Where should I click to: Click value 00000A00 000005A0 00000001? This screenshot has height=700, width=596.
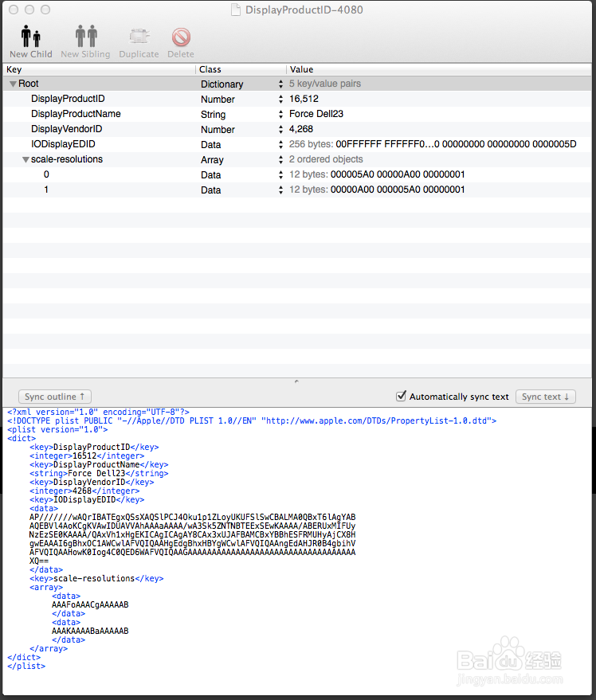[x=398, y=190]
